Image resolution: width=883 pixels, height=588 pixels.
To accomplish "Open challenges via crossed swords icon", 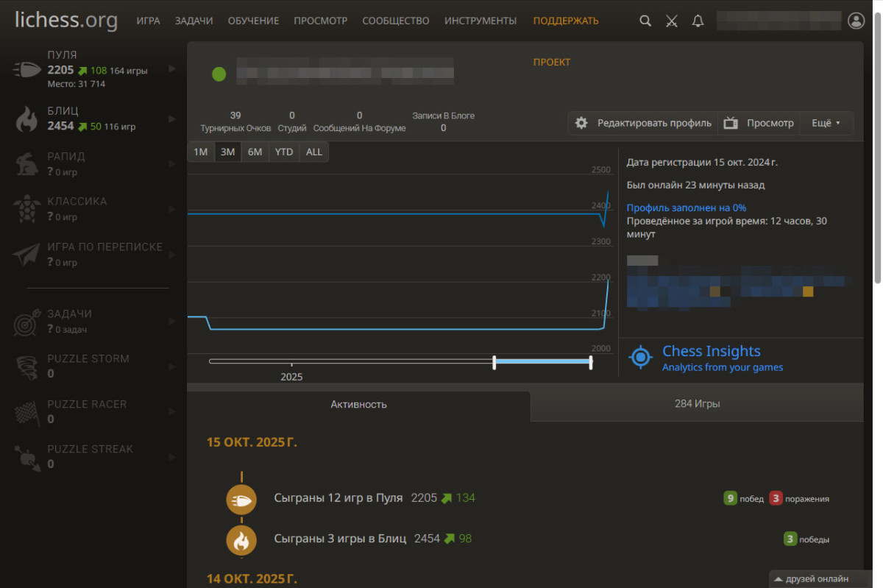I will coord(671,21).
